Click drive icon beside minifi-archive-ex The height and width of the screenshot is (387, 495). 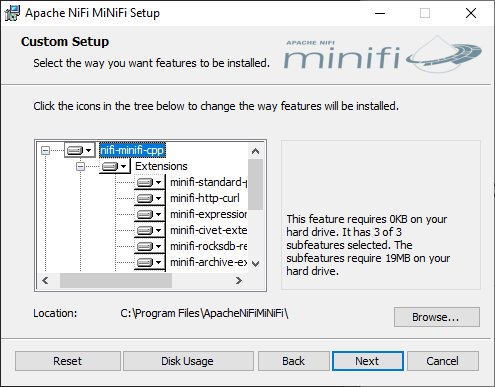tap(150, 262)
